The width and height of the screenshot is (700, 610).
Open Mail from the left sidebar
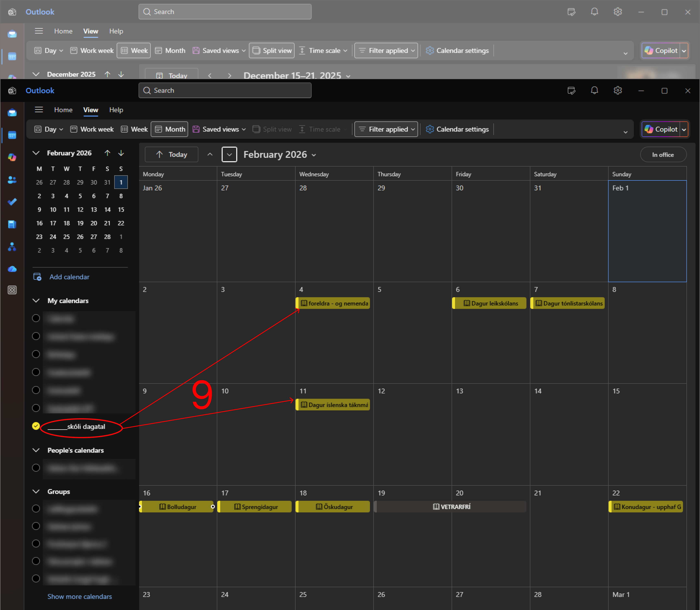pos(12,113)
